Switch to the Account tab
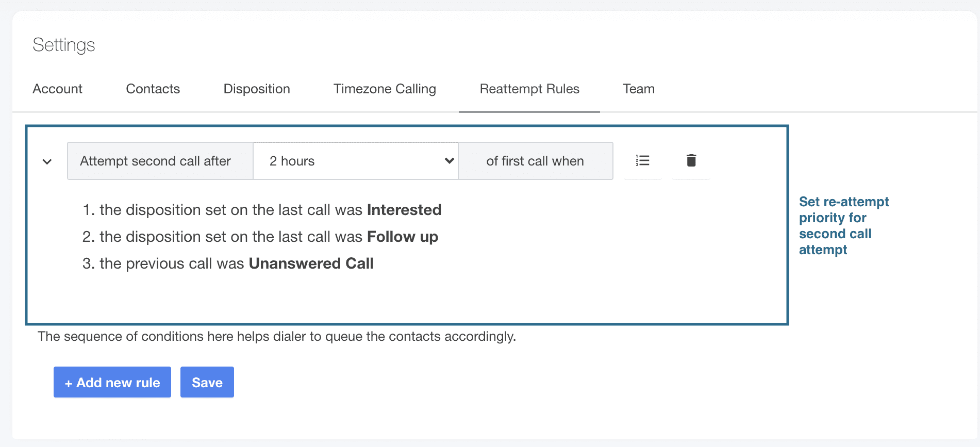 [x=57, y=89]
